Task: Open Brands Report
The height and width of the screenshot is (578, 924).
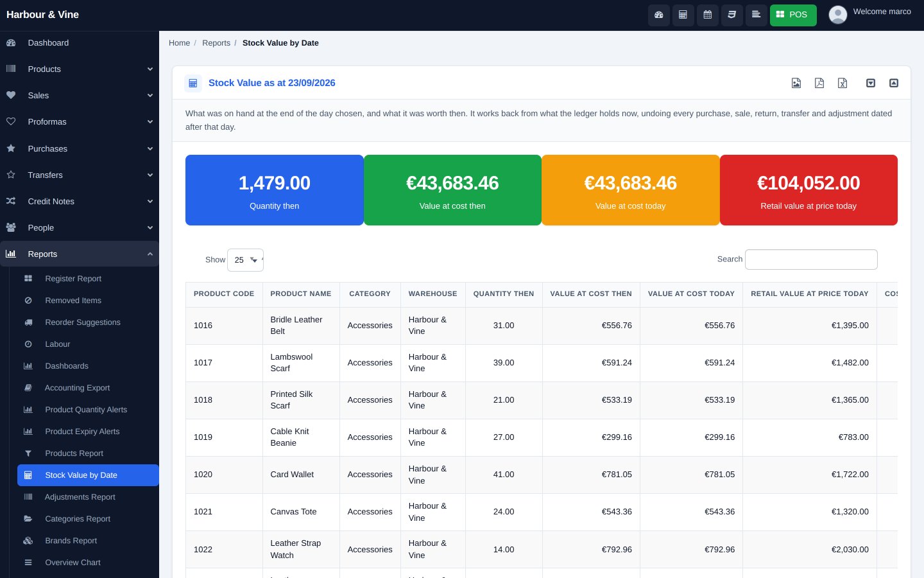Action: (x=88, y=541)
